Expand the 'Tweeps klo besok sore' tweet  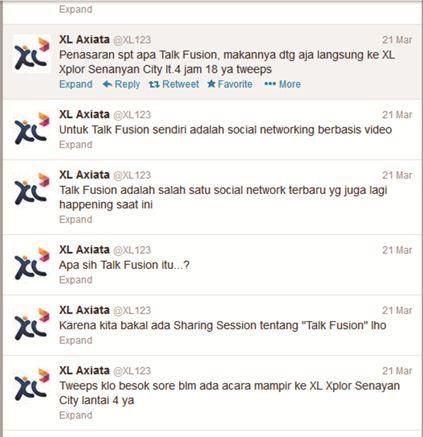pos(76,415)
